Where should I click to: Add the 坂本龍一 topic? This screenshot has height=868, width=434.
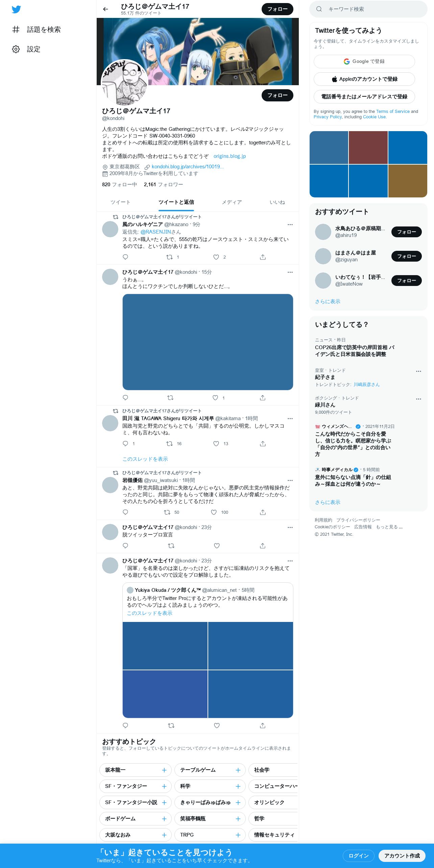tap(164, 770)
